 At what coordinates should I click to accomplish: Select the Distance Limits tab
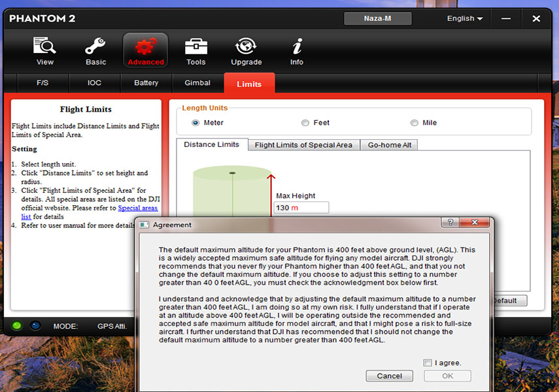[212, 144]
